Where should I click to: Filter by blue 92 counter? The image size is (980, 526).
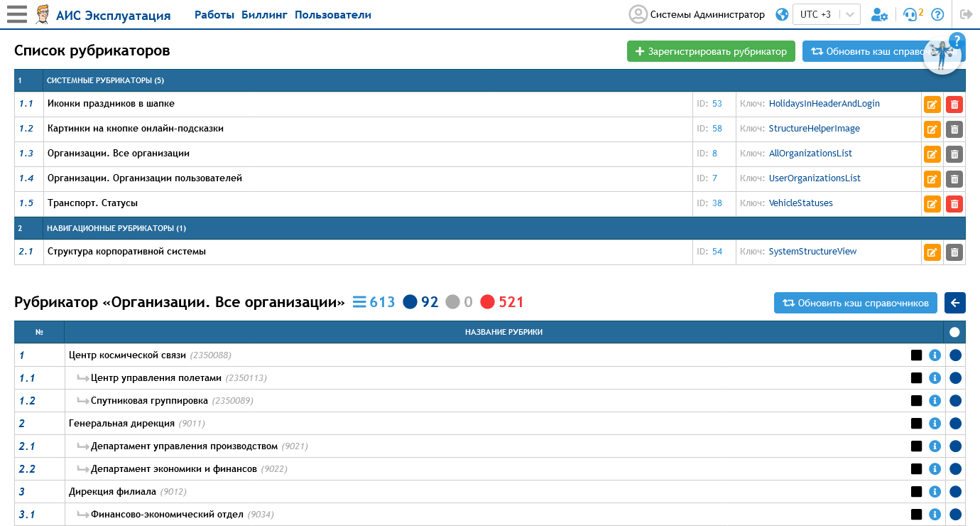tap(420, 302)
